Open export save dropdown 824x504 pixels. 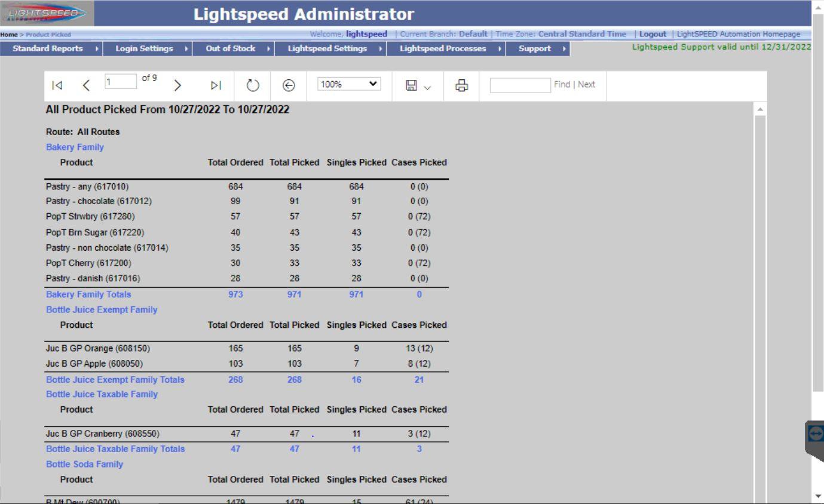tap(418, 85)
